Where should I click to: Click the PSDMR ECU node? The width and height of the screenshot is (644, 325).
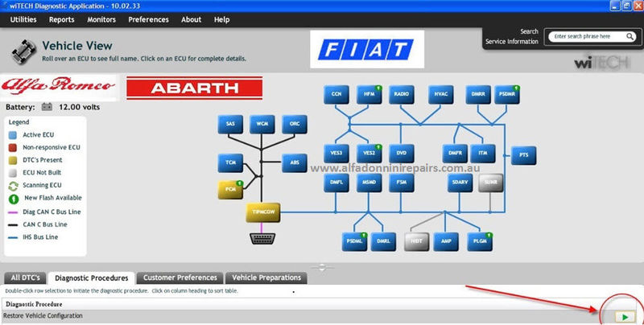pos(507,95)
